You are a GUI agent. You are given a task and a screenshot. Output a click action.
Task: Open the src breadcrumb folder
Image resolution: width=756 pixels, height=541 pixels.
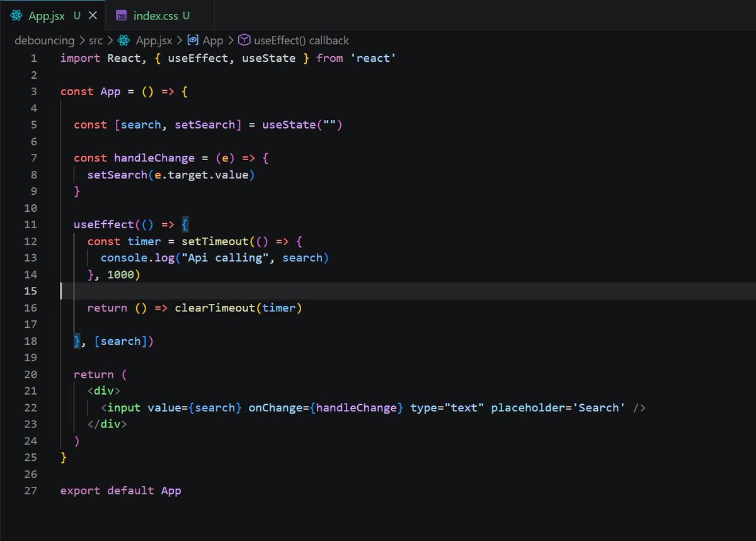click(x=96, y=40)
